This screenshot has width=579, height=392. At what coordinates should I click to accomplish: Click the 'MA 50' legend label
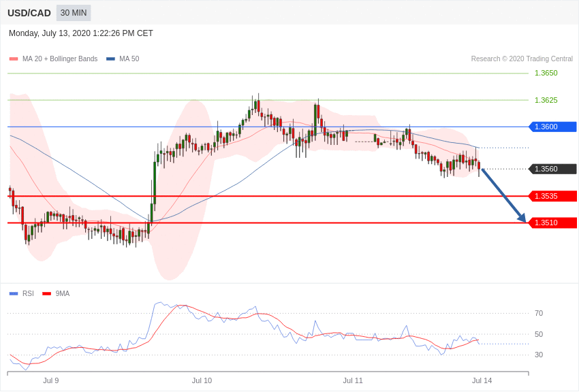(129, 59)
